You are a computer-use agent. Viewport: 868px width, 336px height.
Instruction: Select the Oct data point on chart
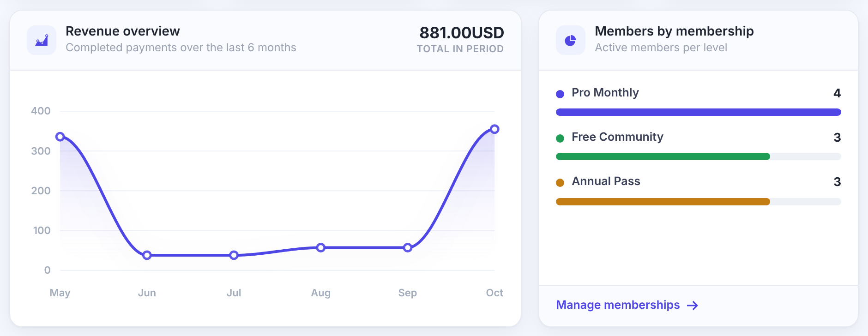pyautogui.click(x=494, y=129)
